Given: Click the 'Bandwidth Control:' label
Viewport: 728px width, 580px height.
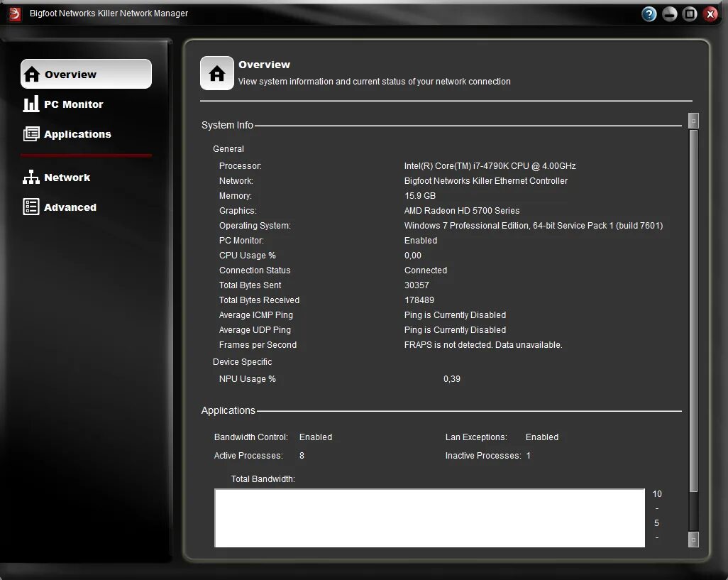Looking at the screenshot, I should coord(250,437).
